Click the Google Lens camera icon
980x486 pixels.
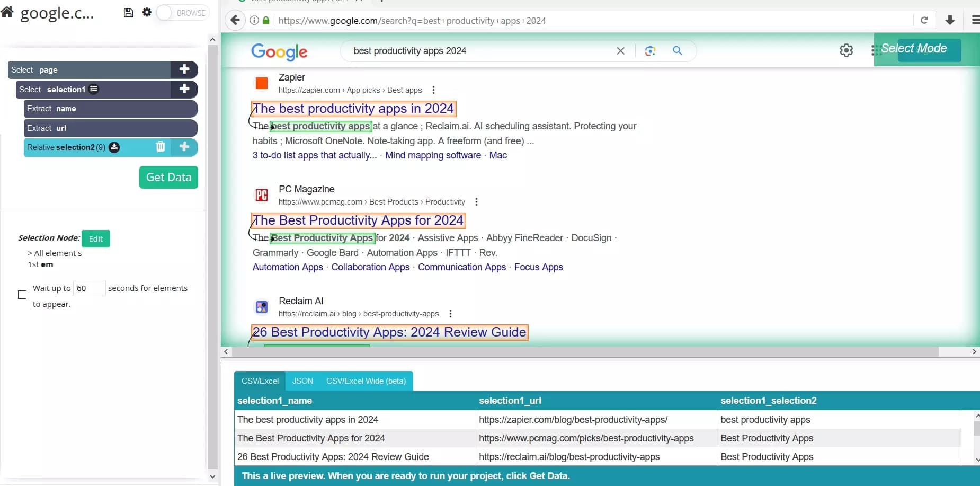(651, 51)
